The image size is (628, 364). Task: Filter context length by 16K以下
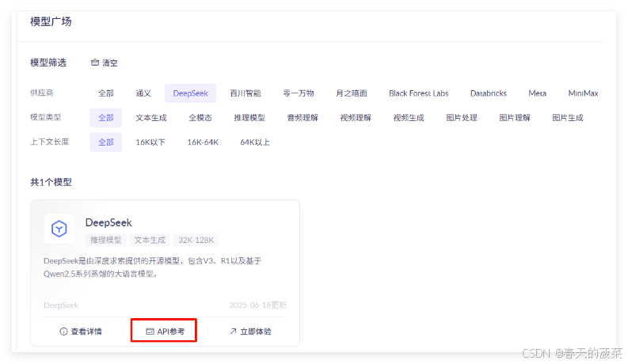[150, 142]
